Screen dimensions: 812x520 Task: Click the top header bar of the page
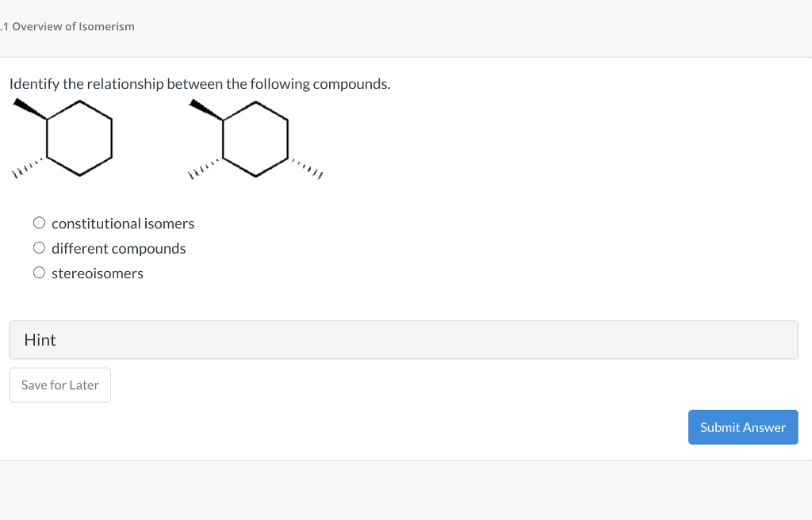(406, 26)
